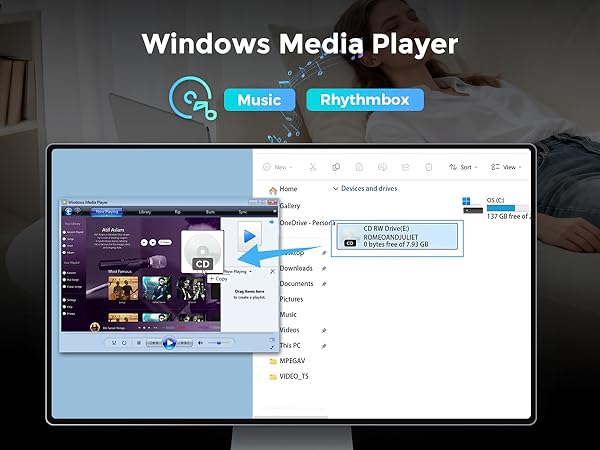Click the pin icon beside Documents

[x=324, y=284]
